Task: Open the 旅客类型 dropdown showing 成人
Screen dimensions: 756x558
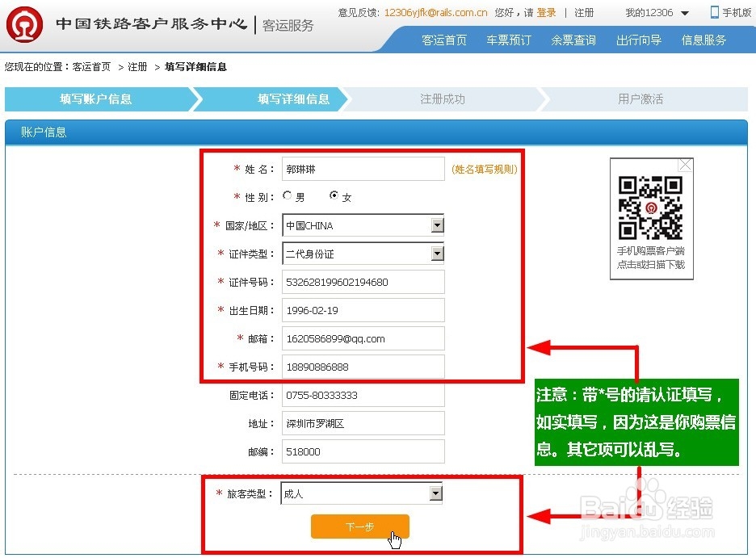Action: tap(437, 493)
